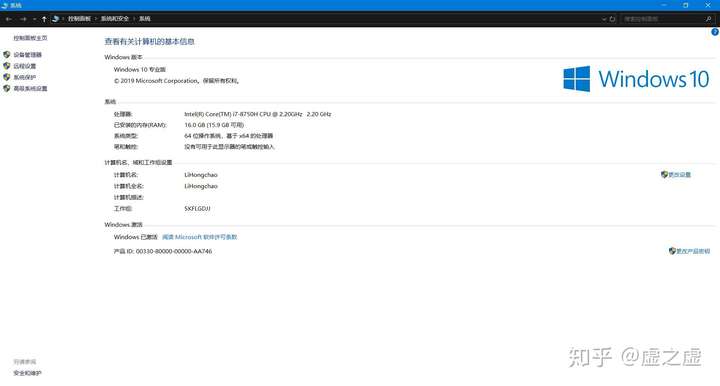The image size is (720, 386).
Task: Click the forward navigation arrow
Action: tap(23, 19)
